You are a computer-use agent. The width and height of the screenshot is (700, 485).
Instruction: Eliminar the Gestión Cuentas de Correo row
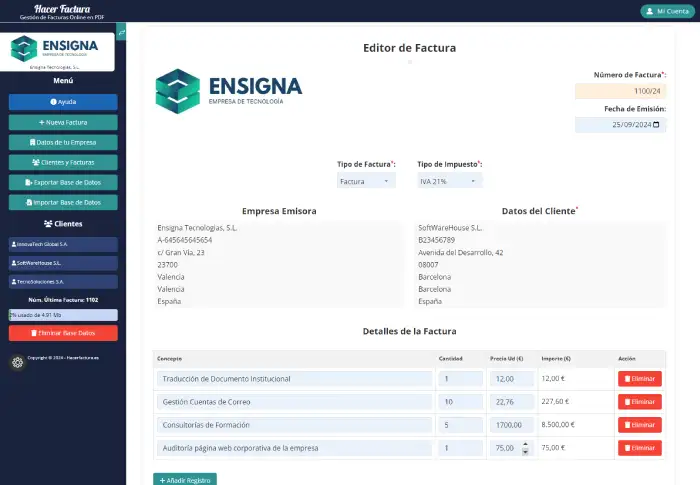pyautogui.click(x=640, y=402)
